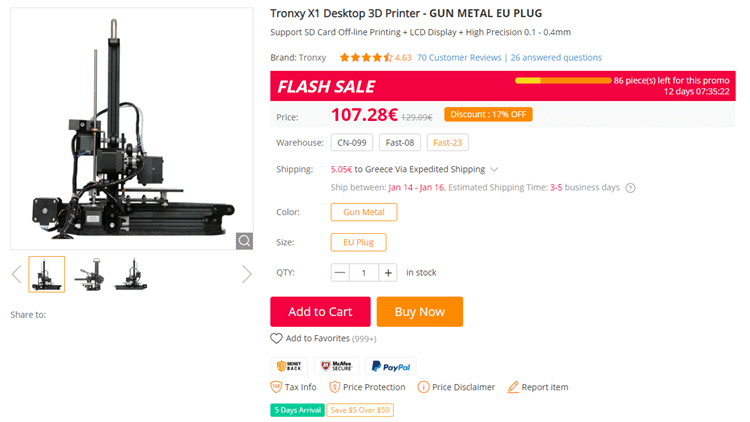Click the estimated shipping time help icon
Viewport: 750px width, 422px height.
631,187
